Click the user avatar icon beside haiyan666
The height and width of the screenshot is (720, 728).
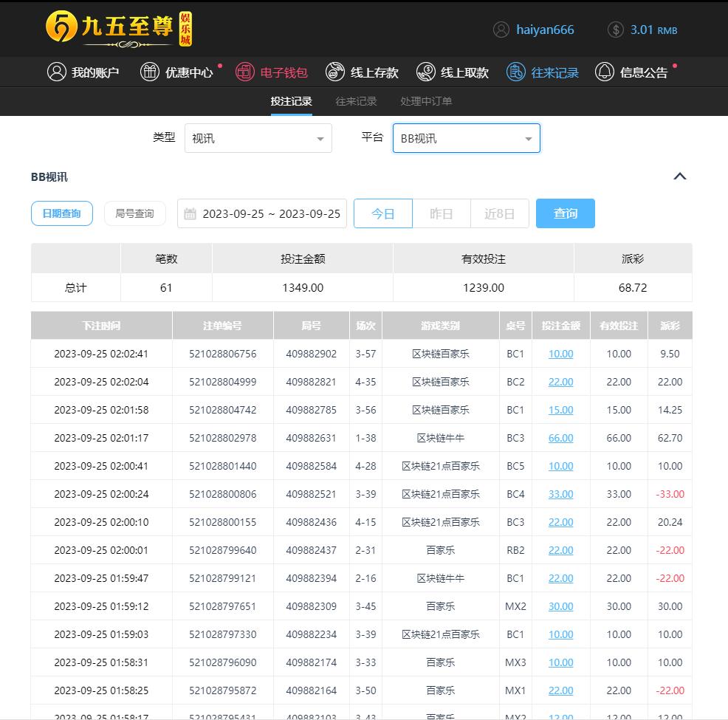(501, 30)
